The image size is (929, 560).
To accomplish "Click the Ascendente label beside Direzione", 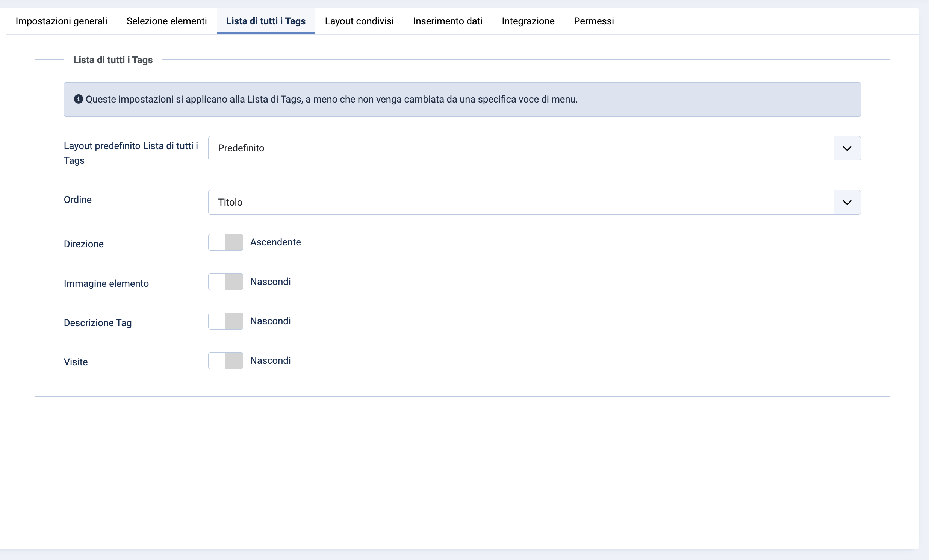I will [x=275, y=242].
